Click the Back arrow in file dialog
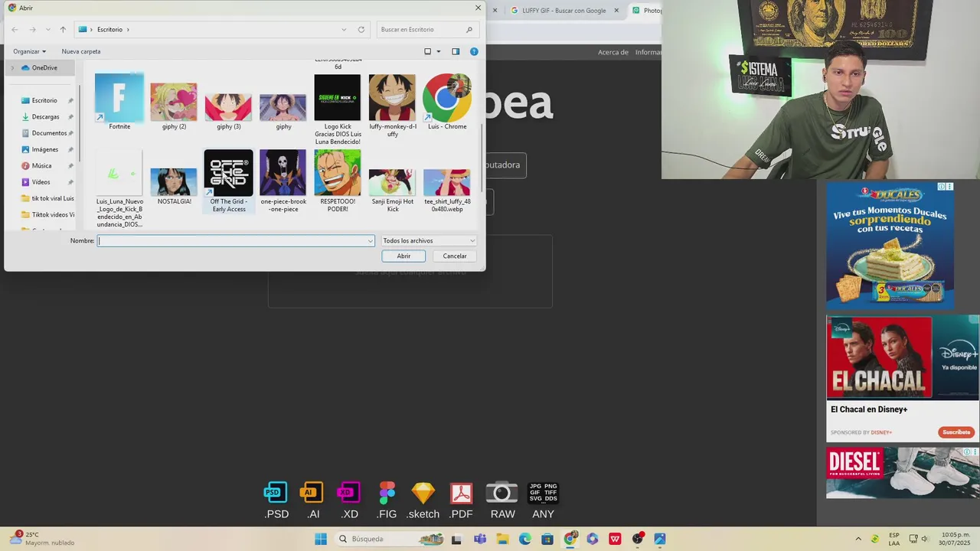The height and width of the screenshot is (551, 980). pos(15,29)
